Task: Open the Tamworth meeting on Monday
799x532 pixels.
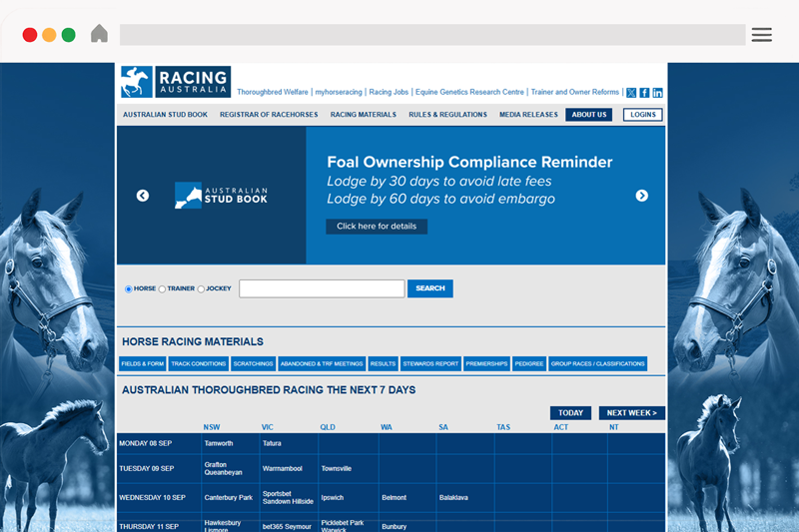Action: 219,443
